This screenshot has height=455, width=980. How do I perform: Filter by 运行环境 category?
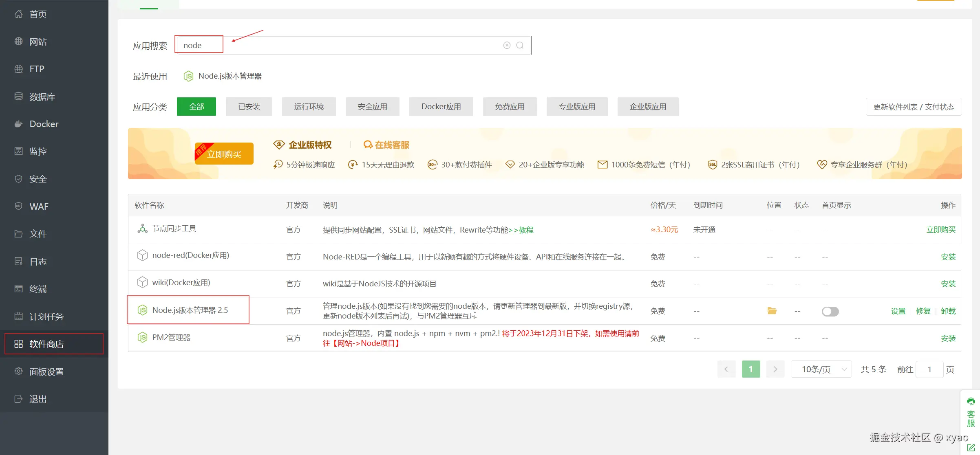pyautogui.click(x=309, y=107)
